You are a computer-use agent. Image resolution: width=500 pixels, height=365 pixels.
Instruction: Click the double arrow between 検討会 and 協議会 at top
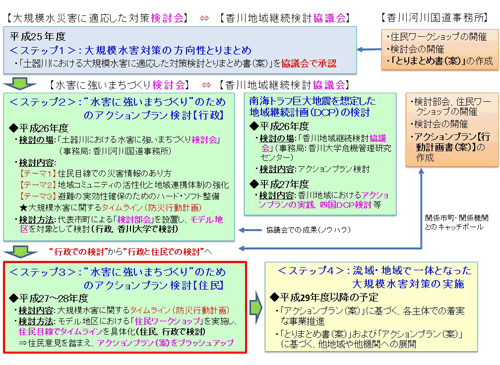204,18
